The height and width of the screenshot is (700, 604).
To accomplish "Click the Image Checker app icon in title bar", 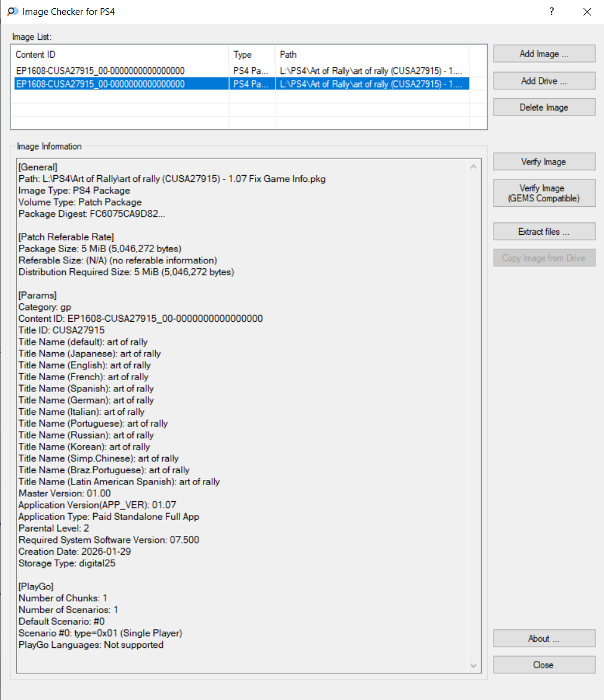I will (x=12, y=12).
